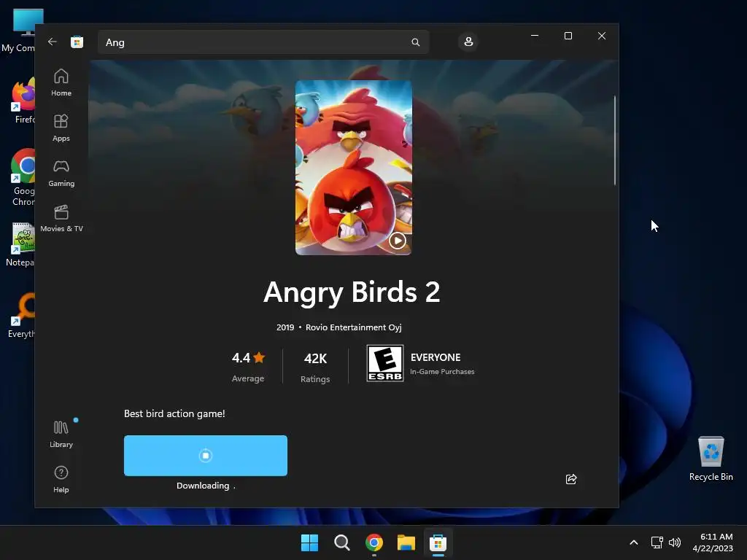Open the volume speaker tray icon
Image resolution: width=747 pixels, height=560 pixels.
click(675, 542)
